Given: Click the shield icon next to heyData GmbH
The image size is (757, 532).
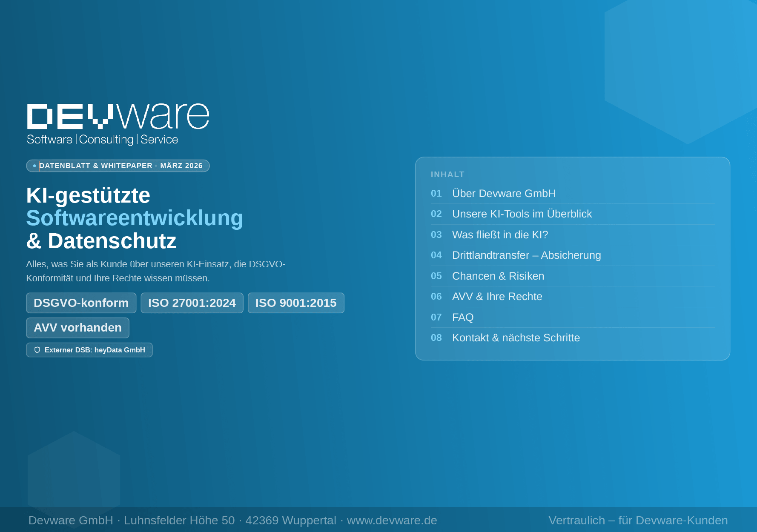Looking at the screenshot, I should pyautogui.click(x=37, y=350).
